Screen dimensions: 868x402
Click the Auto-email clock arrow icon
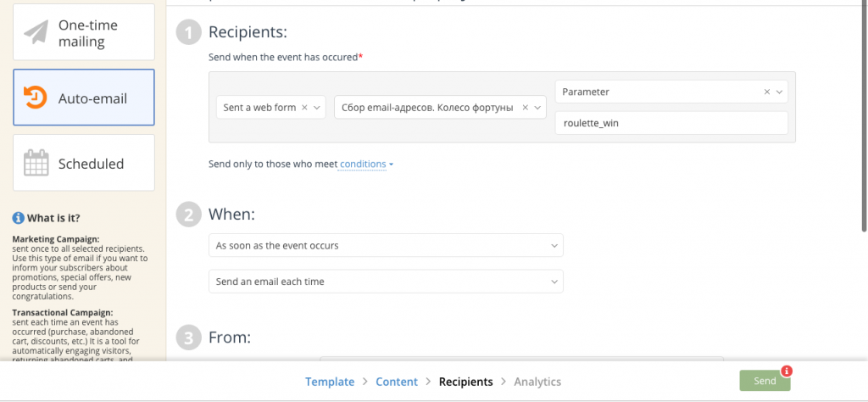click(36, 98)
